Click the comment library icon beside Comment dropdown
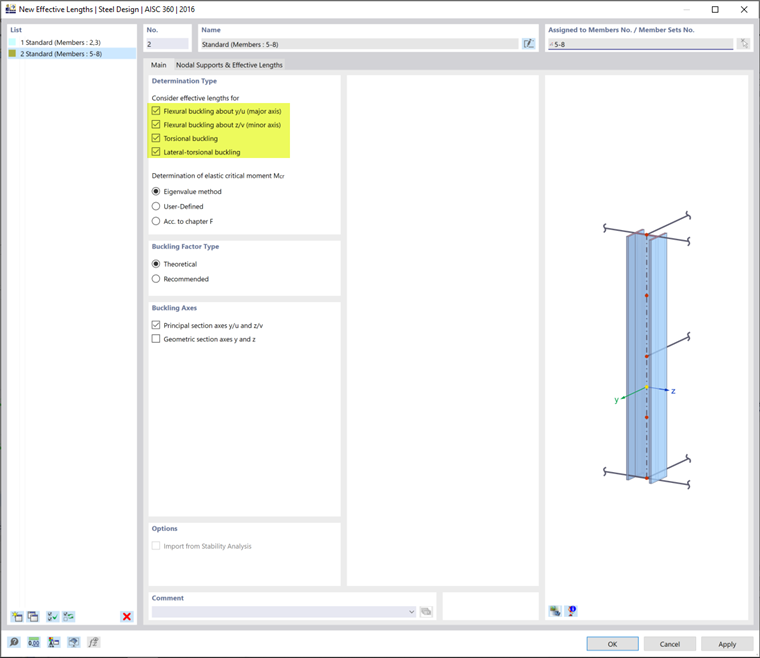Image resolution: width=760 pixels, height=658 pixels. [x=426, y=611]
